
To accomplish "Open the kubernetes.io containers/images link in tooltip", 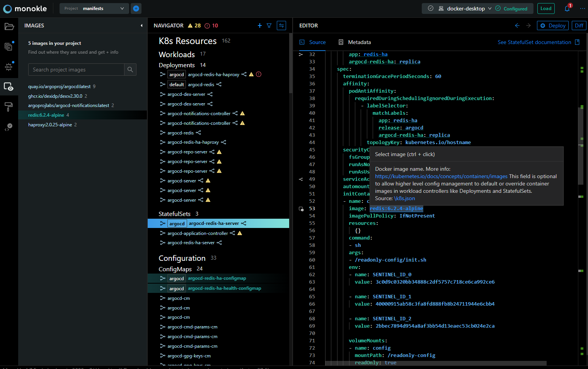I will point(441,176).
